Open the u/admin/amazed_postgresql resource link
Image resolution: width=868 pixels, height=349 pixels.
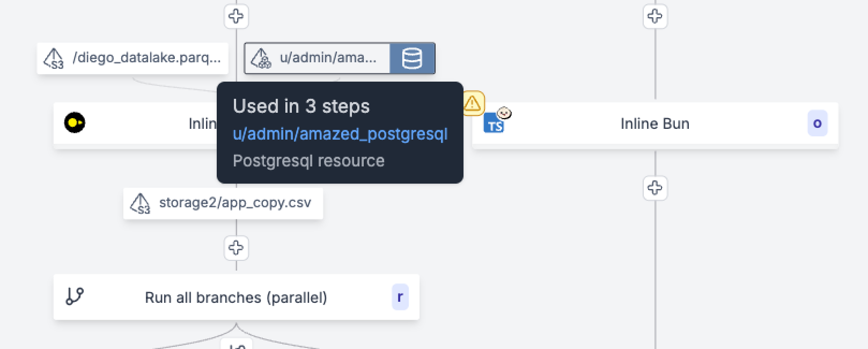point(340,134)
